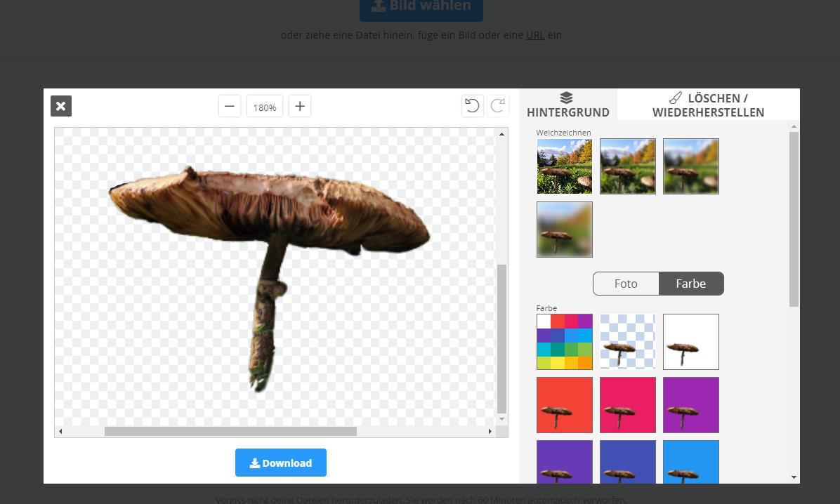Close the editor with the X button
Image resolution: width=840 pixels, height=504 pixels.
[61, 106]
